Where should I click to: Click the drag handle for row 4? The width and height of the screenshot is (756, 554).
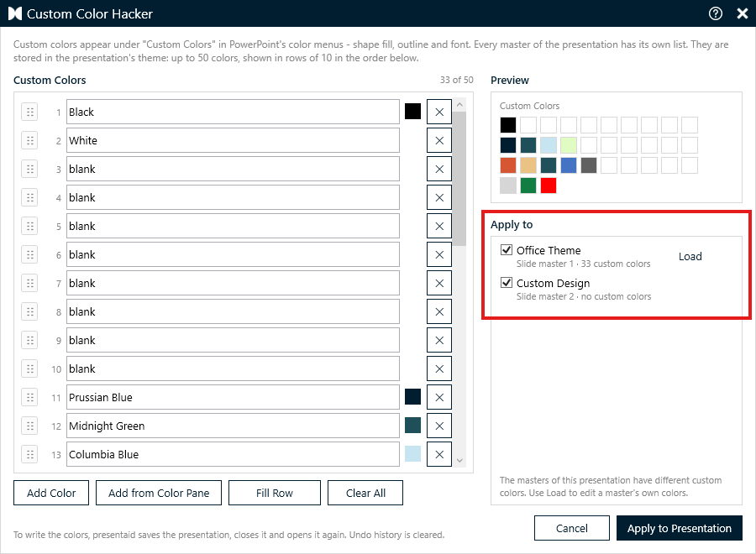coord(30,197)
